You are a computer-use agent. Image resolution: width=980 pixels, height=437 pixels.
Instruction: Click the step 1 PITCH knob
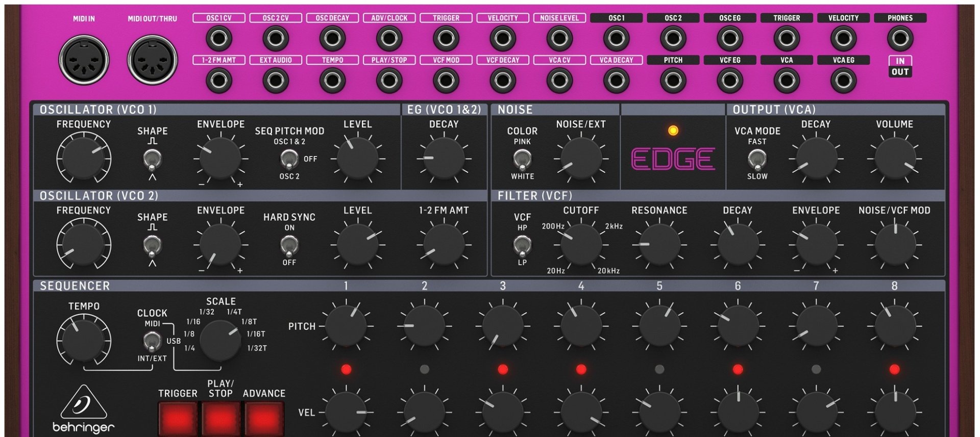tap(346, 326)
